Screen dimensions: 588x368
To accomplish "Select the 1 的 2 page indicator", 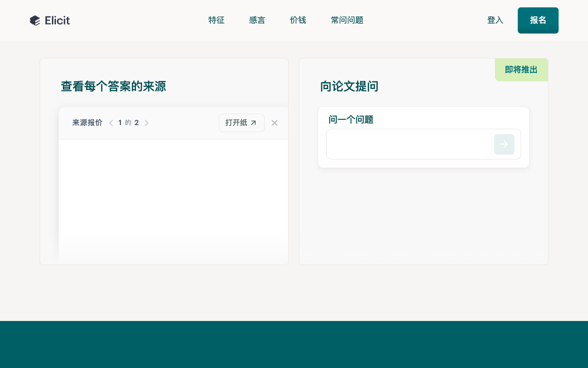I will [x=128, y=123].
